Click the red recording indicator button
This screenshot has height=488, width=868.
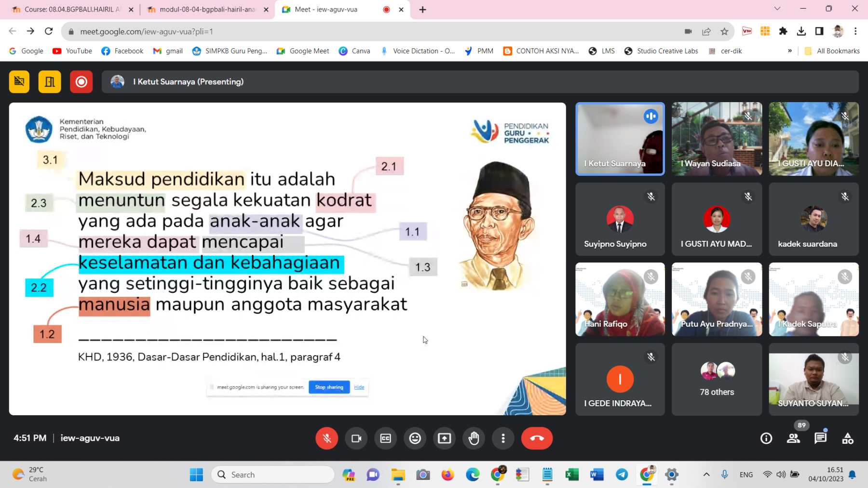coord(81,82)
